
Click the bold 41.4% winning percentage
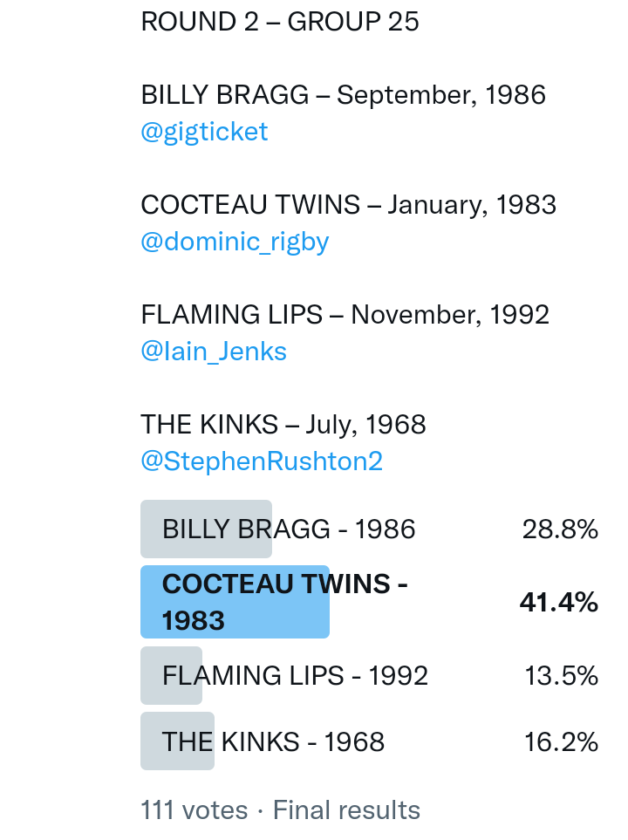point(558,602)
